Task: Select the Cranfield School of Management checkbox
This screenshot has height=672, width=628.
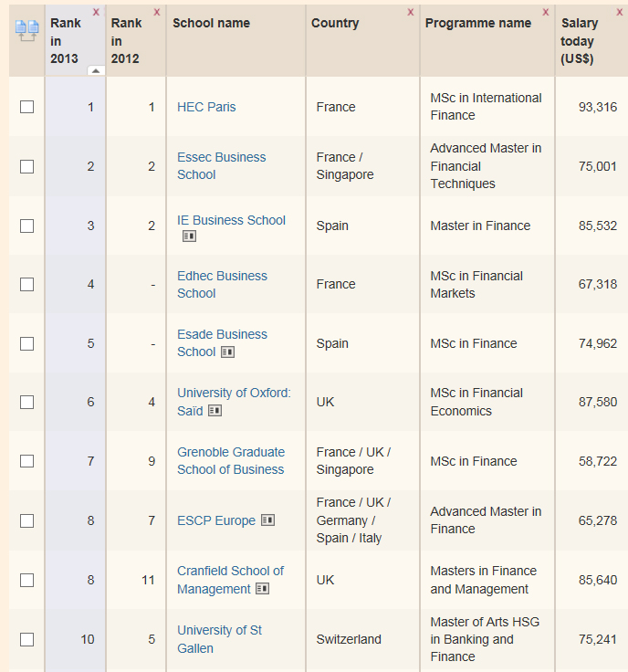Action: point(27,580)
